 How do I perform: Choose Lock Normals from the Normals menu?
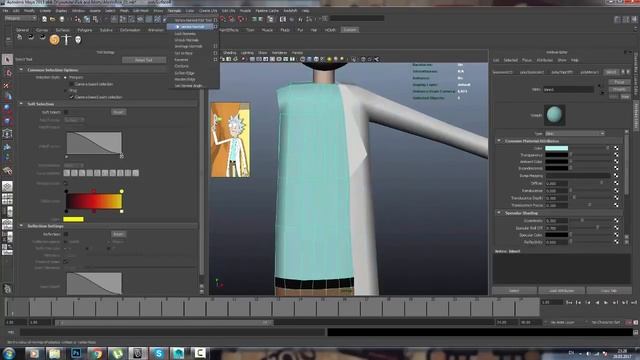185,33
